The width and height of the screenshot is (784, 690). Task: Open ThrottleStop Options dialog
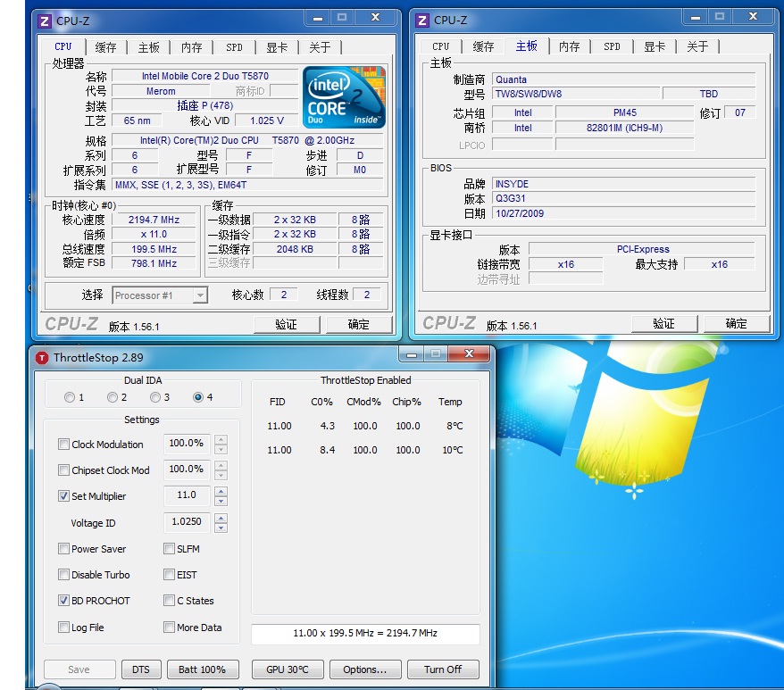pyautogui.click(x=365, y=669)
